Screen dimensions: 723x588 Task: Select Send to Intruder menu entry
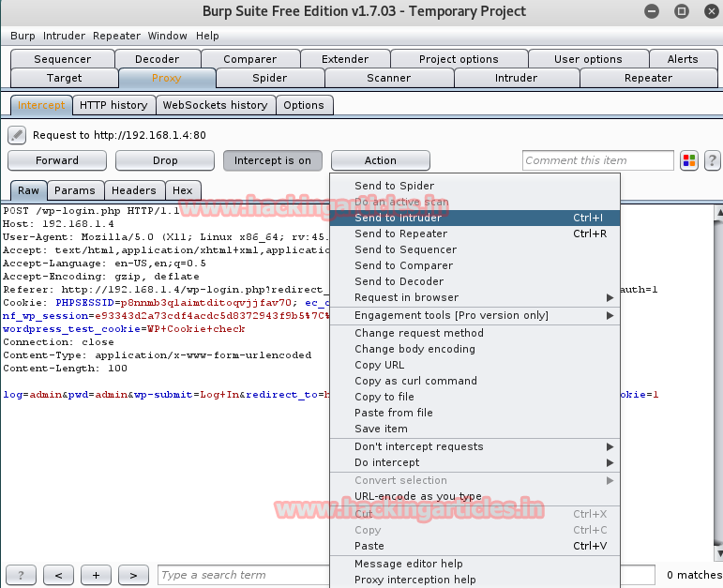474,218
